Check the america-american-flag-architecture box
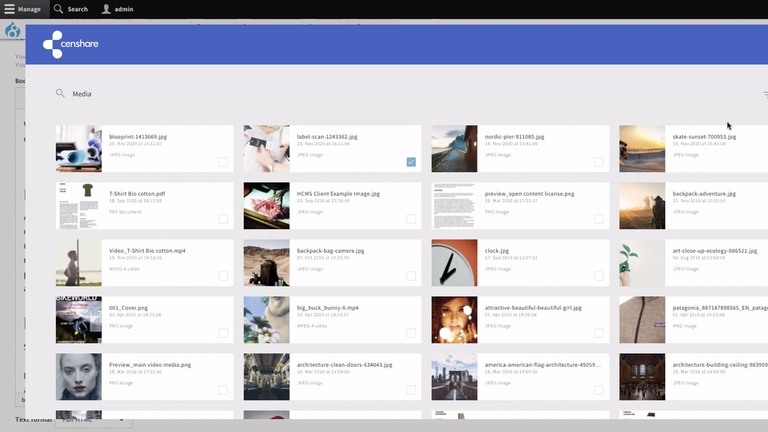 pyautogui.click(x=599, y=390)
